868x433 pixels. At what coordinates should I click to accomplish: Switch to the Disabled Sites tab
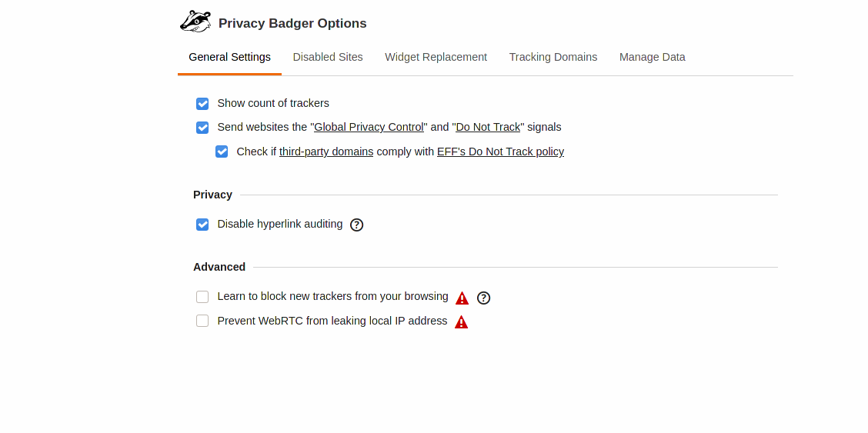328,57
